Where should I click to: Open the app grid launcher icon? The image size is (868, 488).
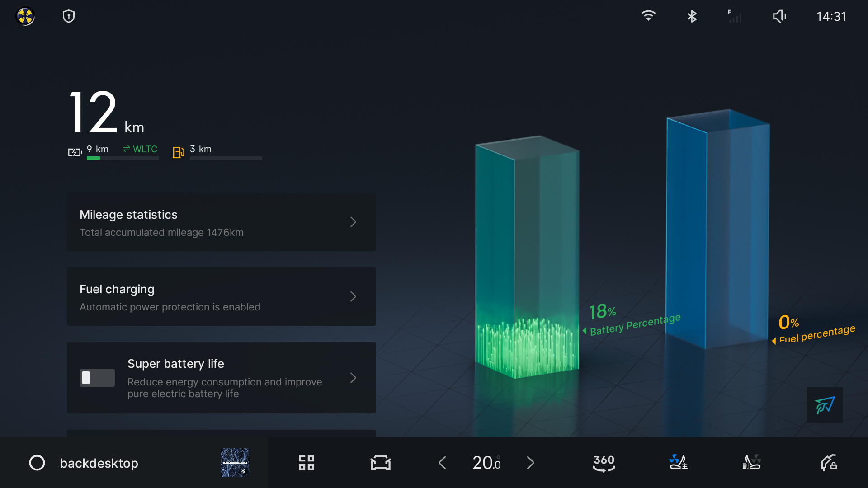[x=306, y=463]
